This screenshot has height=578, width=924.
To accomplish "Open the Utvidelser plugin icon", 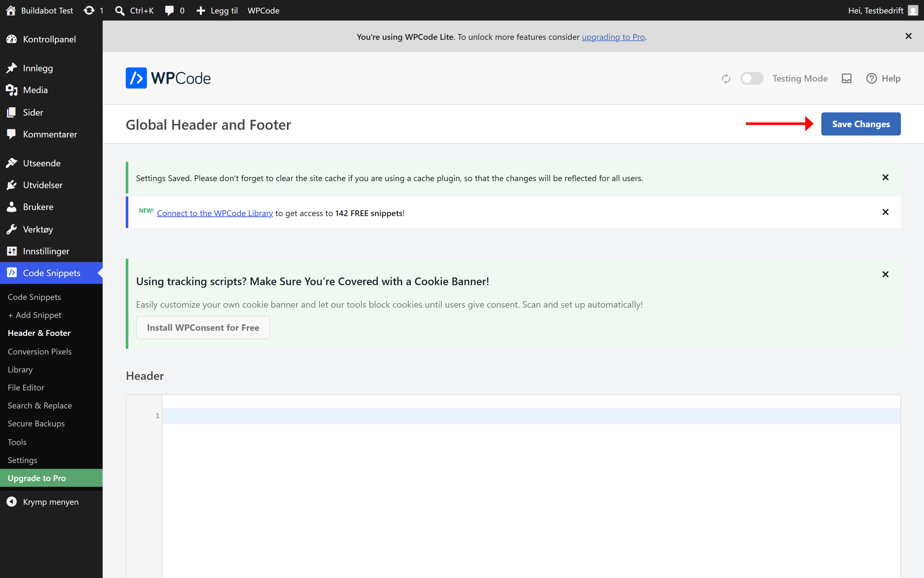I will coord(12,185).
